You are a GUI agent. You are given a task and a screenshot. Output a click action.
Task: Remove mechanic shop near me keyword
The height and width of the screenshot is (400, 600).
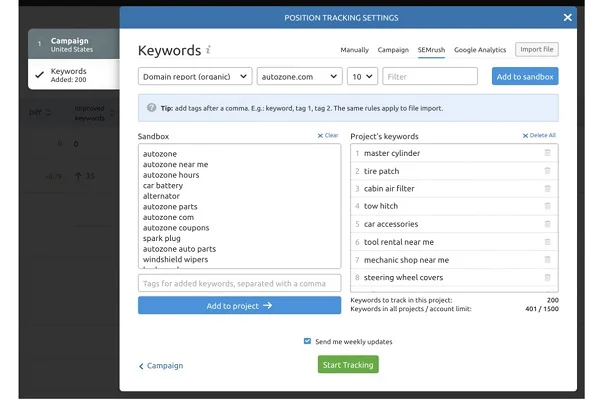(547, 260)
